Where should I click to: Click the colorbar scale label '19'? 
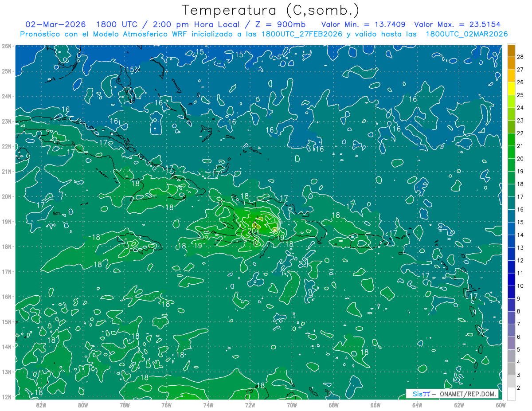click(x=520, y=171)
